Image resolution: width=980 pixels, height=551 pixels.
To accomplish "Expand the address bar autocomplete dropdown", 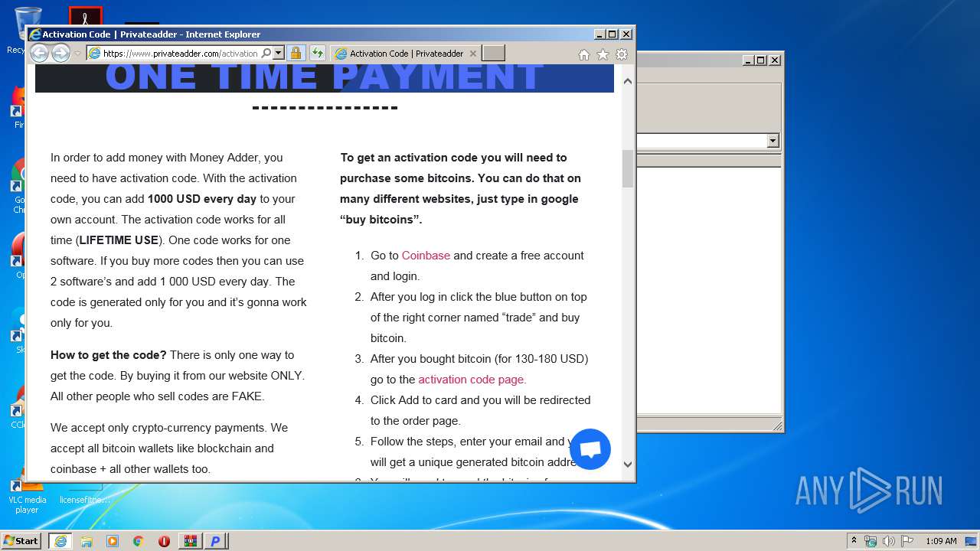I will point(279,54).
